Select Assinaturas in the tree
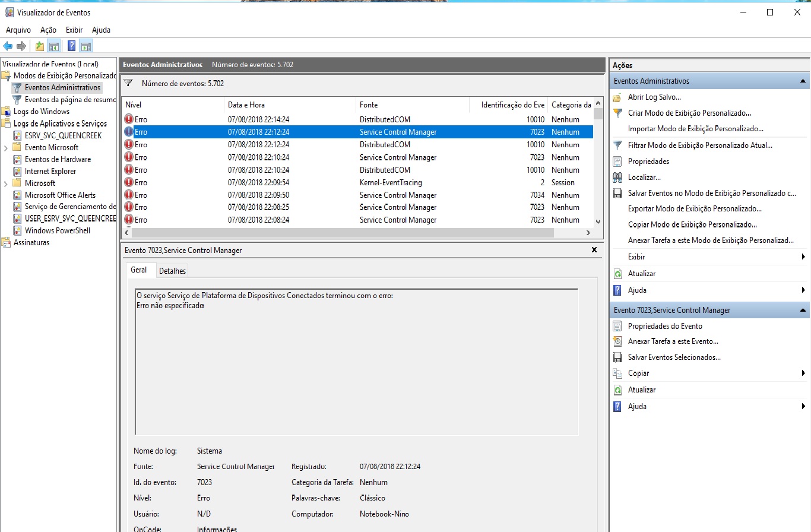Screen dimensions: 811x532 [31, 242]
